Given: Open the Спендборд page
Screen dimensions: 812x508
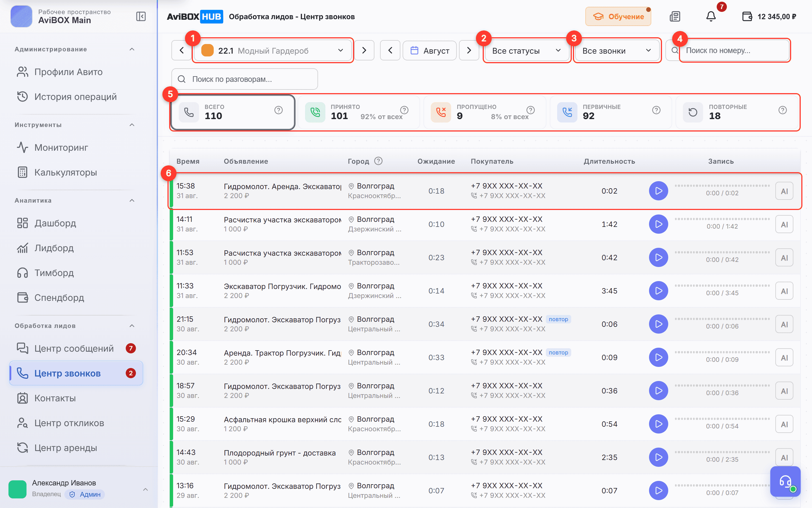Looking at the screenshot, I should (x=76, y=298).
